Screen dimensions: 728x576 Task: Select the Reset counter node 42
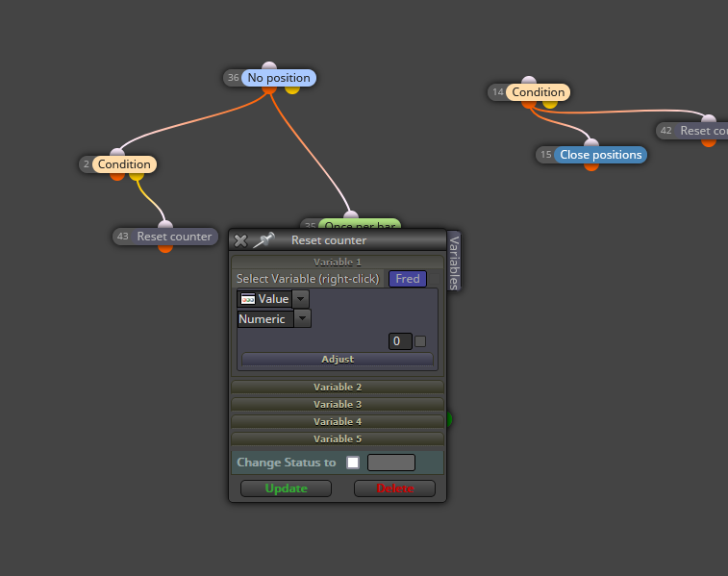point(692,131)
